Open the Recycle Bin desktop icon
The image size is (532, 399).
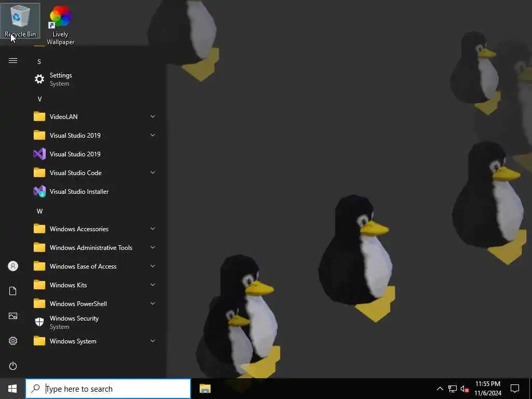tap(20, 20)
